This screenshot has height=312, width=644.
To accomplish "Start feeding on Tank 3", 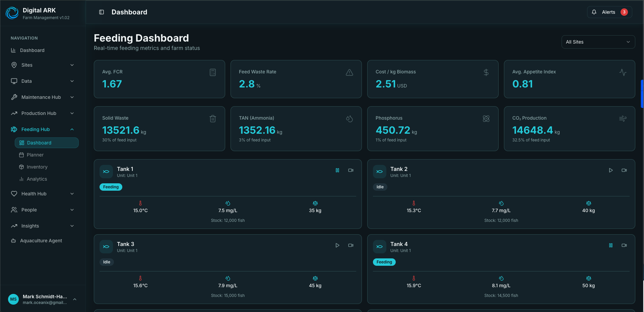I will point(337,245).
